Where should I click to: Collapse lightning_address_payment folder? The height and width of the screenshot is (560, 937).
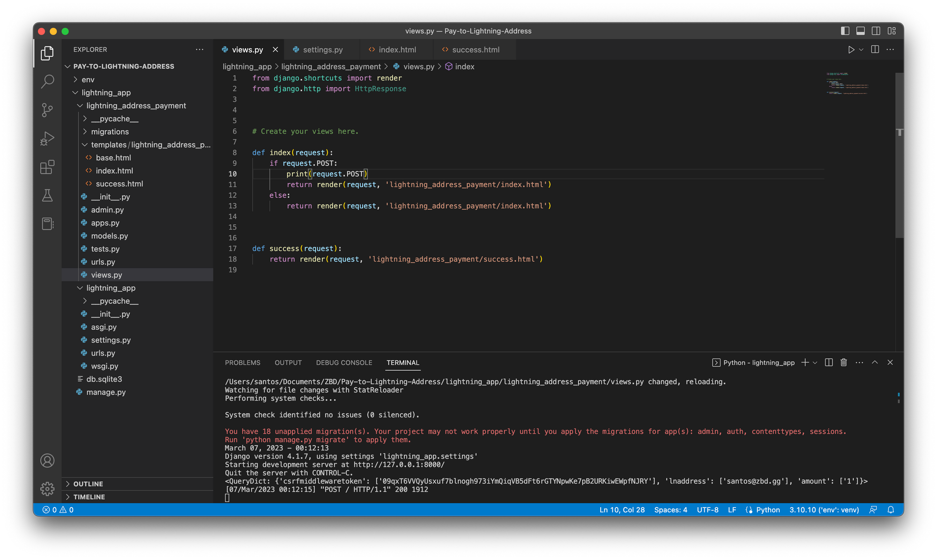137,106
